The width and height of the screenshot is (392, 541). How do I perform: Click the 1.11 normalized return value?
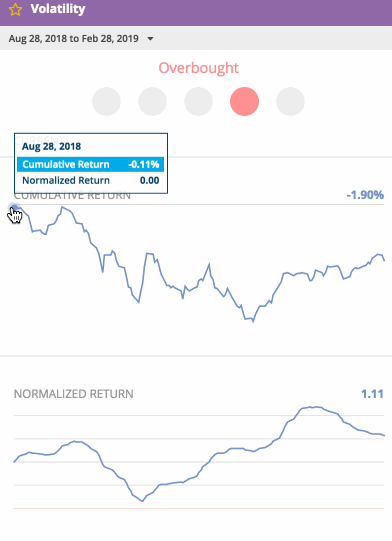click(x=372, y=394)
